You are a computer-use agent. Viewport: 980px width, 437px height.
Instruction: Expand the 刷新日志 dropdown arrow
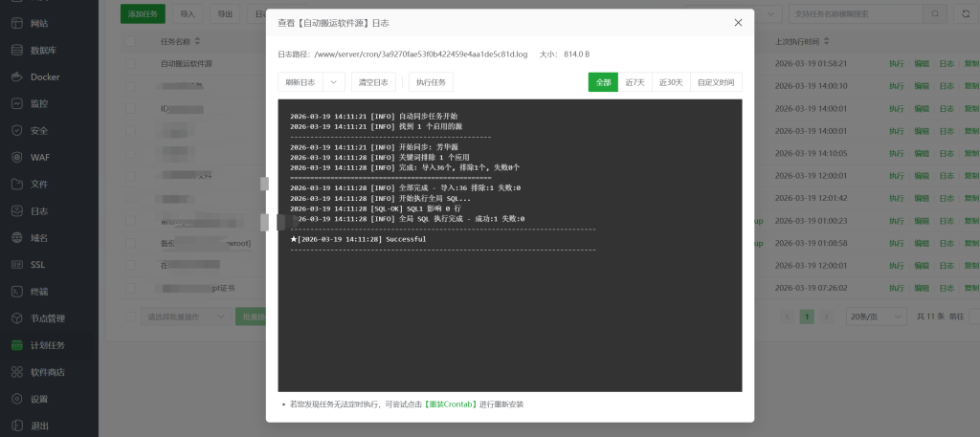coord(334,82)
